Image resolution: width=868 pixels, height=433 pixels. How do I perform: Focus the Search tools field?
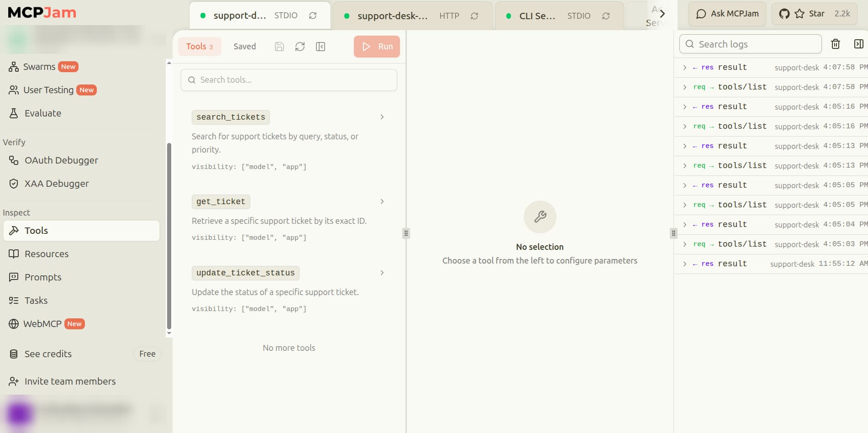[x=289, y=80]
